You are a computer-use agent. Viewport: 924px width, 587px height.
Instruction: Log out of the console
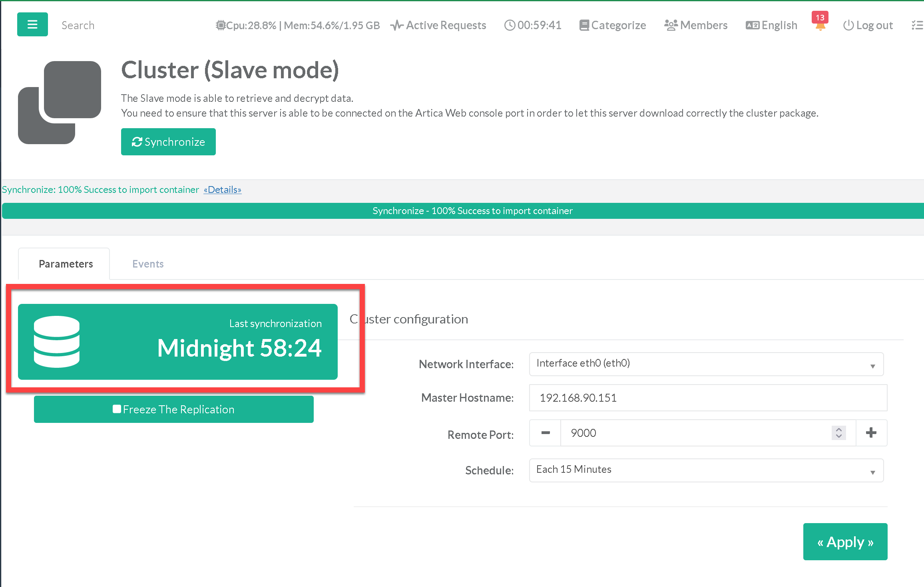(868, 26)
